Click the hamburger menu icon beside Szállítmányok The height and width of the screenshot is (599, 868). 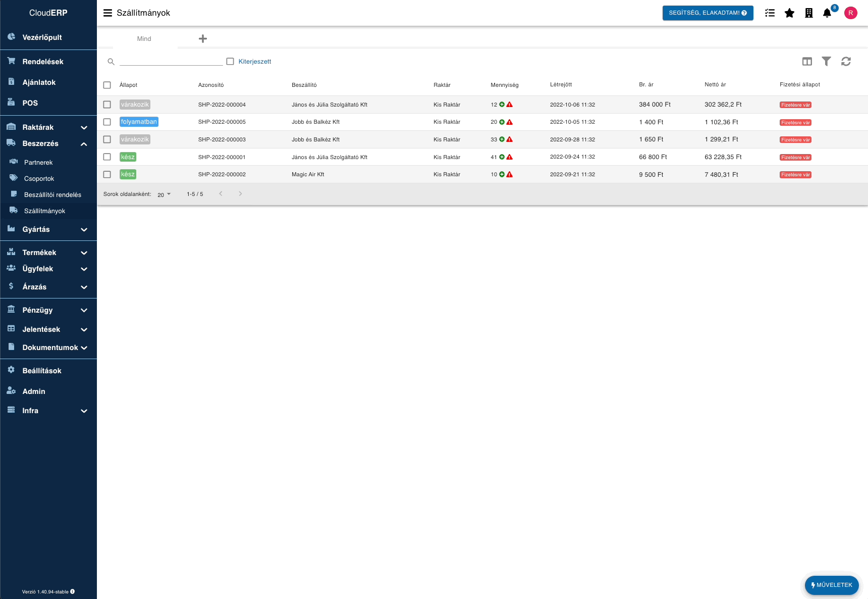[107, 13]
